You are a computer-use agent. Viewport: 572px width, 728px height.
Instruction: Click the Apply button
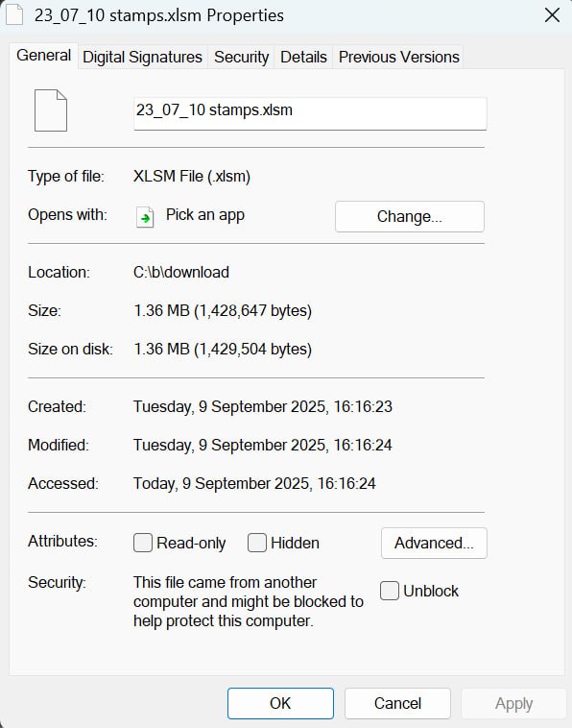tap(514, 703)
